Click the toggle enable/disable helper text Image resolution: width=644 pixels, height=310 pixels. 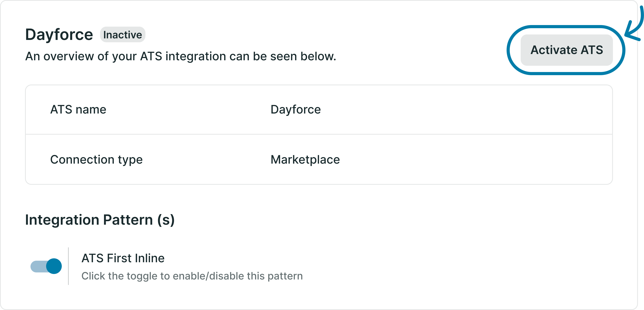tap(192, 276)
